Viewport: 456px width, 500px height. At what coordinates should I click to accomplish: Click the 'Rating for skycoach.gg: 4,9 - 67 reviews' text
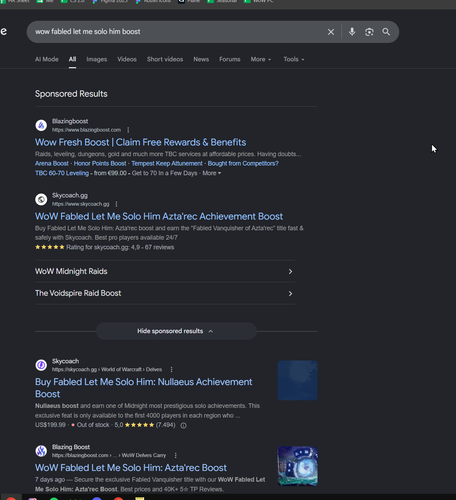coord(120,247)
